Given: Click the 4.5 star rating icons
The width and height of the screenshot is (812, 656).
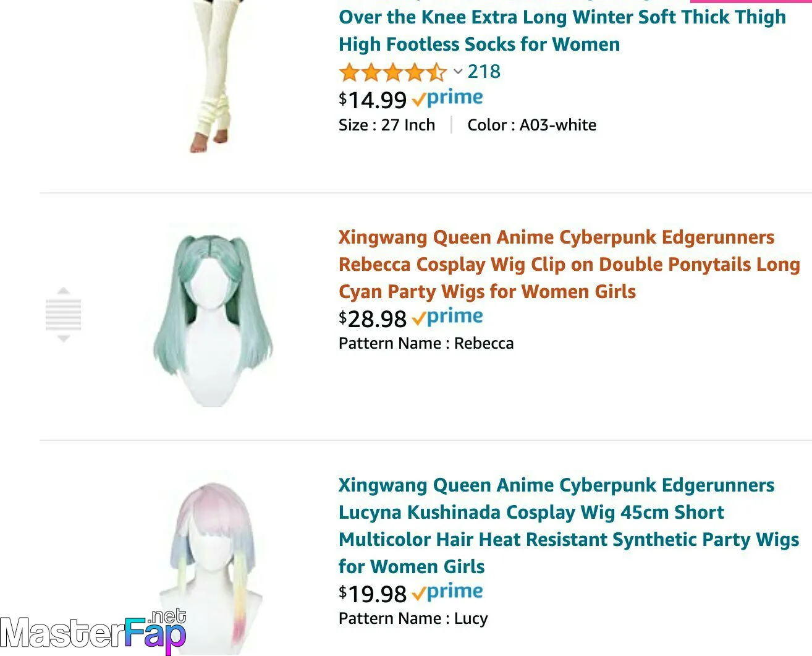Looking at the screenshot, I should tap(392, 72).
